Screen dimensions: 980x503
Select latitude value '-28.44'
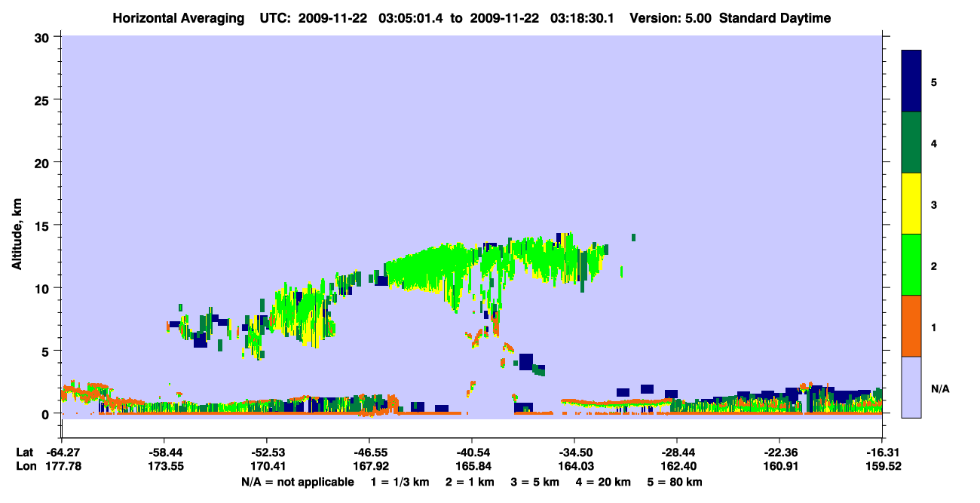pyautogui.click(x=677, y=452)
